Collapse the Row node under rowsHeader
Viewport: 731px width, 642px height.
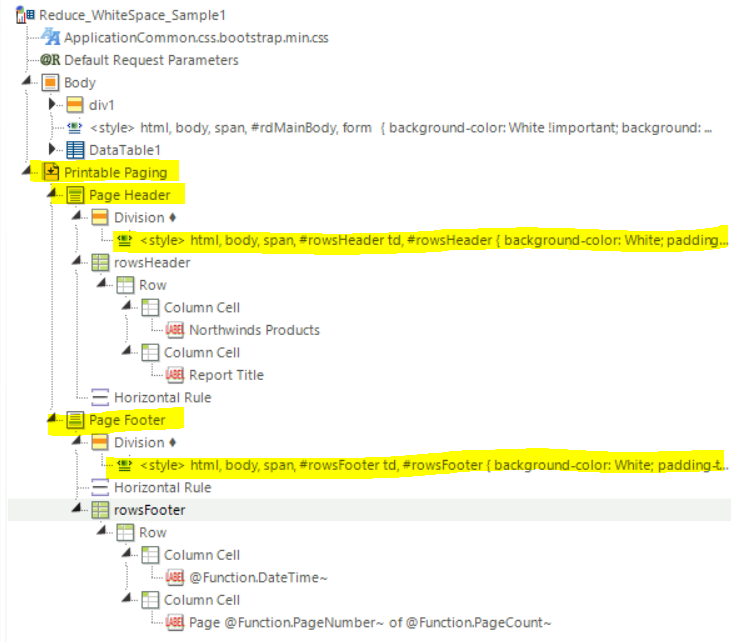pyautogui.click(x=102, y=283)
